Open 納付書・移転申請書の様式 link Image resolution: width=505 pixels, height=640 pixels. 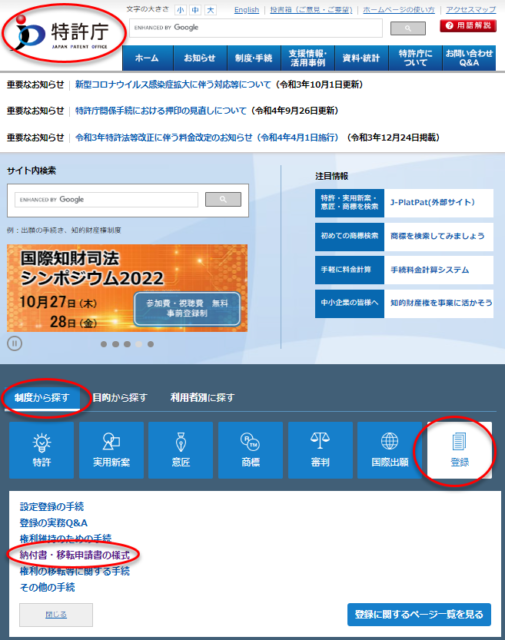tap(75, 555)
